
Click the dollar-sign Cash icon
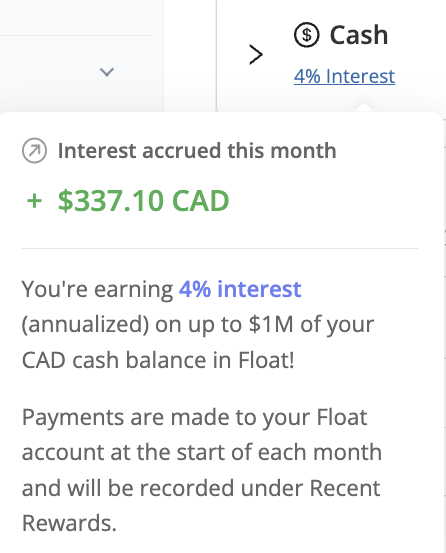point(306,35)
